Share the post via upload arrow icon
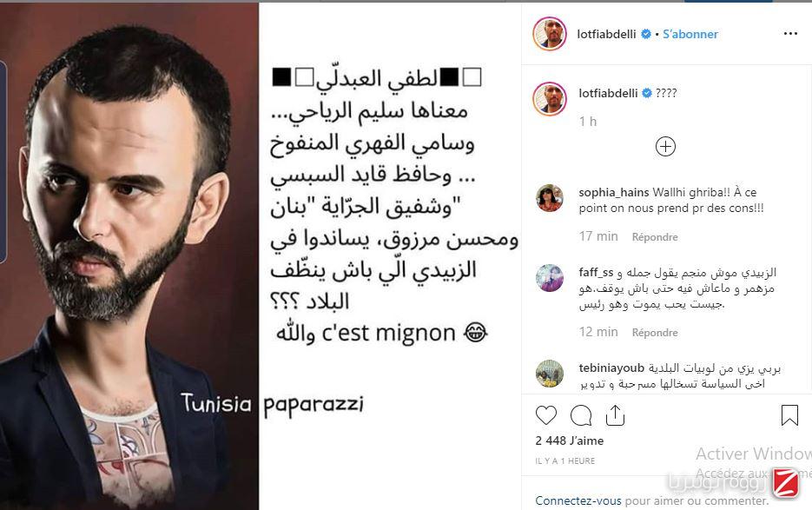Image resolution: width=812 pixels, height=510 pixels. click(x=615, y=415)
